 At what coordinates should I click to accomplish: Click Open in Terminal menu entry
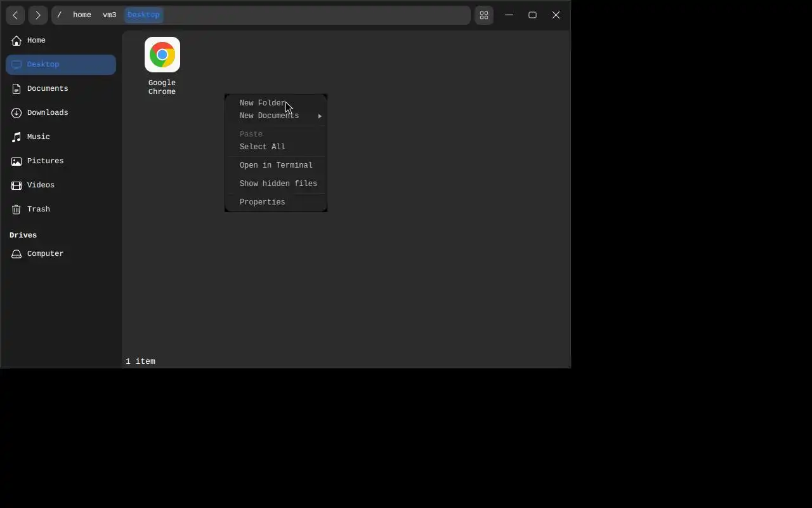[x=276, y=165]
